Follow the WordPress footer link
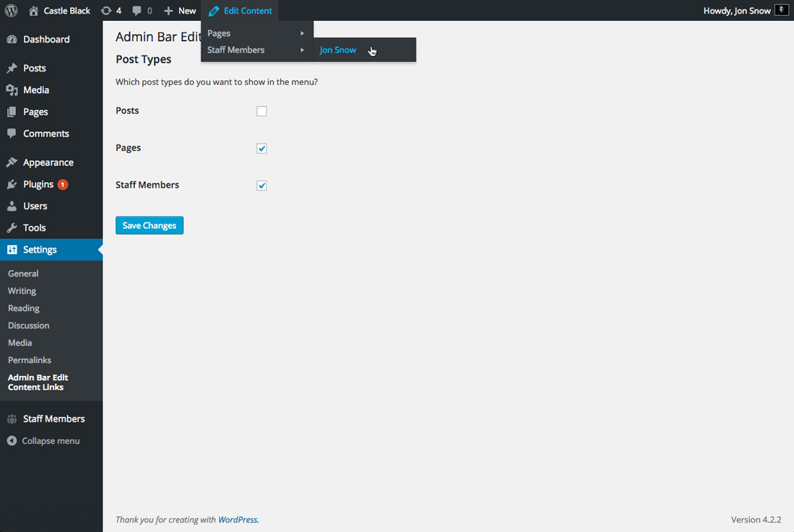 click(237, 520)
